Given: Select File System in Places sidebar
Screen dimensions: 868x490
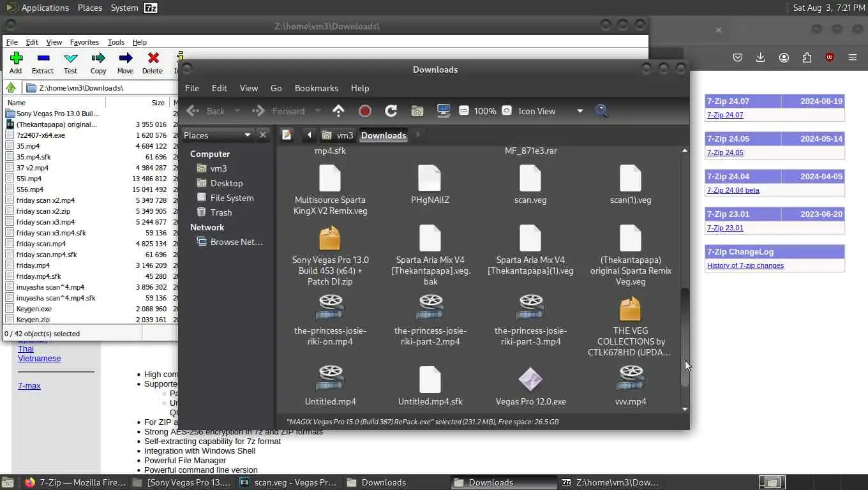Looking at the screenshot, I should tap(232, 198).
